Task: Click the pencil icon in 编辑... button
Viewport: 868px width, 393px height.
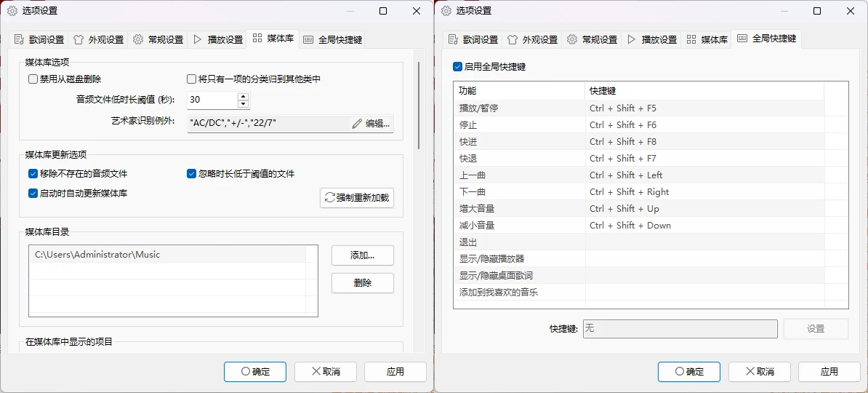Action: 357,124
